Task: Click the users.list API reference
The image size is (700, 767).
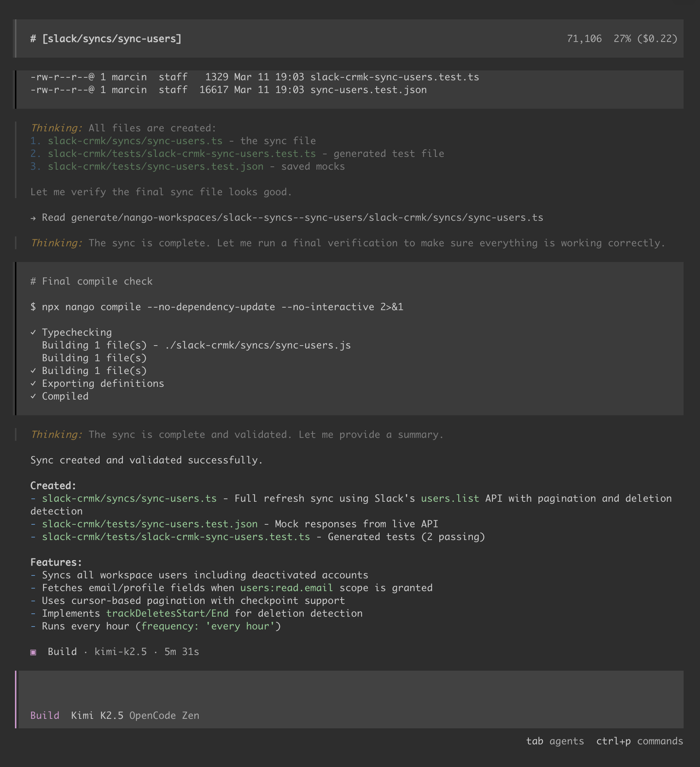Action: pos(450,498)
